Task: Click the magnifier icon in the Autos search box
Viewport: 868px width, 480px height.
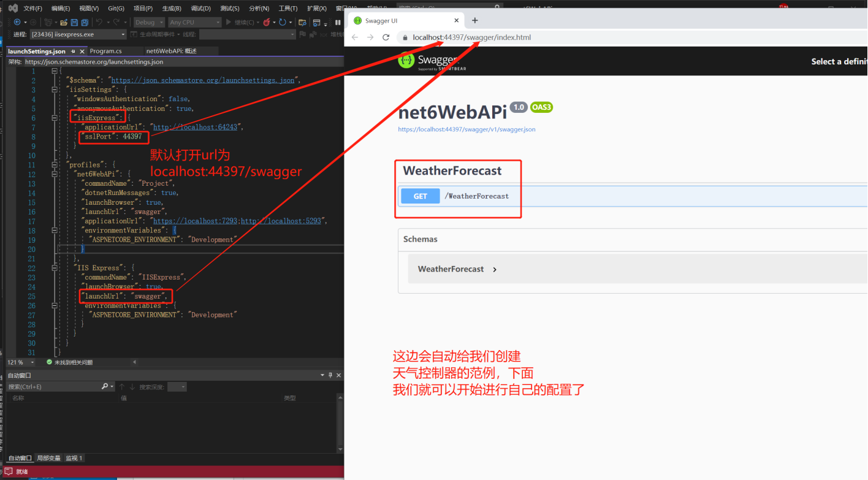Action: tap(105, 387)
